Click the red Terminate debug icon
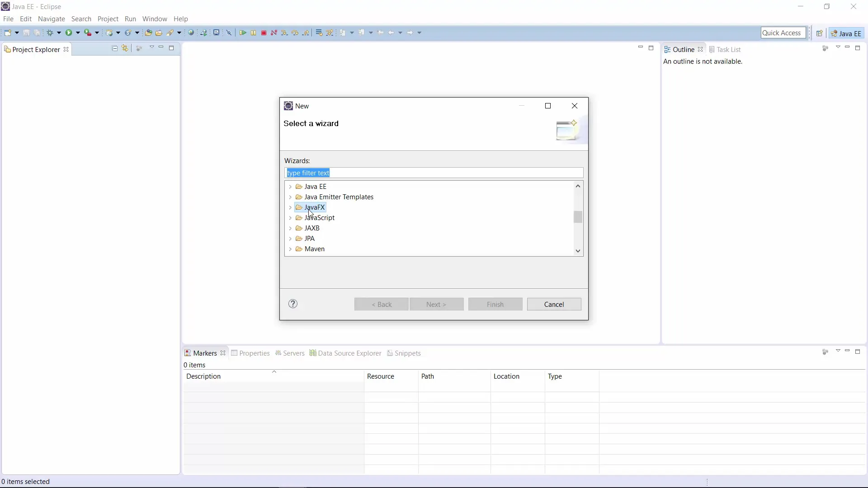Viewport: 868px width, 488px height. [x=264, y=33]
